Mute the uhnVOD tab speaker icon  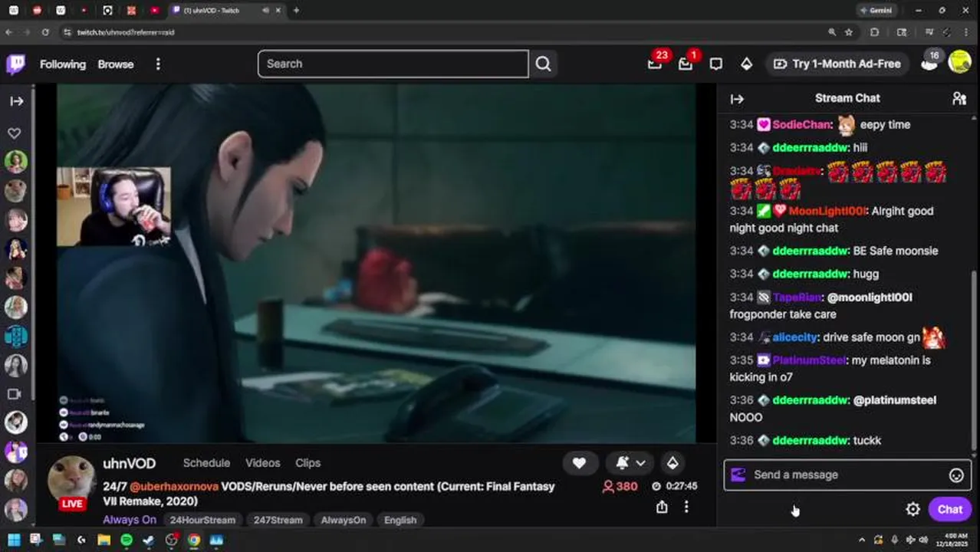coord(265,11)
